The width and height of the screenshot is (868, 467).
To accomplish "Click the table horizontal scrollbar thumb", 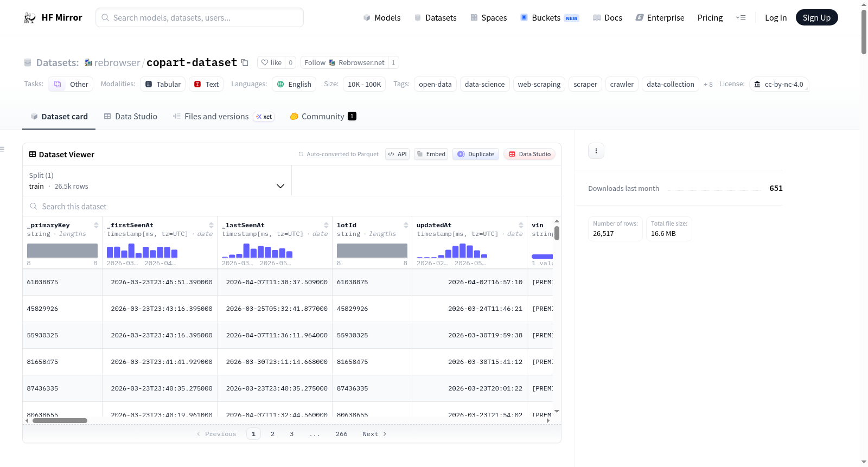I will click(60, 420).
